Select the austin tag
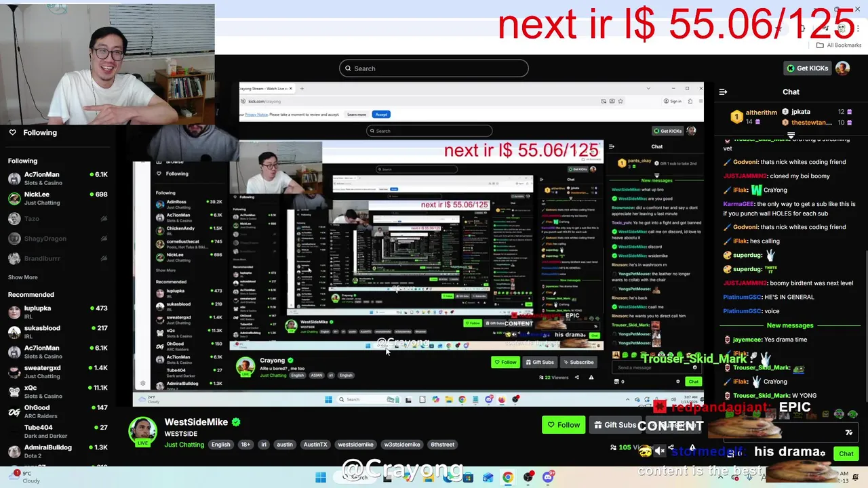This screenshot has height=488, width=868. coord(285,445)
